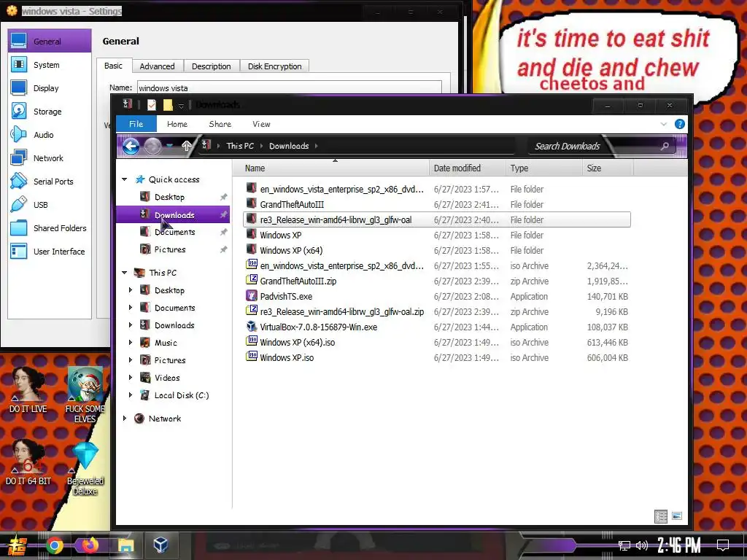Open General settings in VirtualBox sidebar
The height and width of the screenshot is (560, 747).
point(50,42)
